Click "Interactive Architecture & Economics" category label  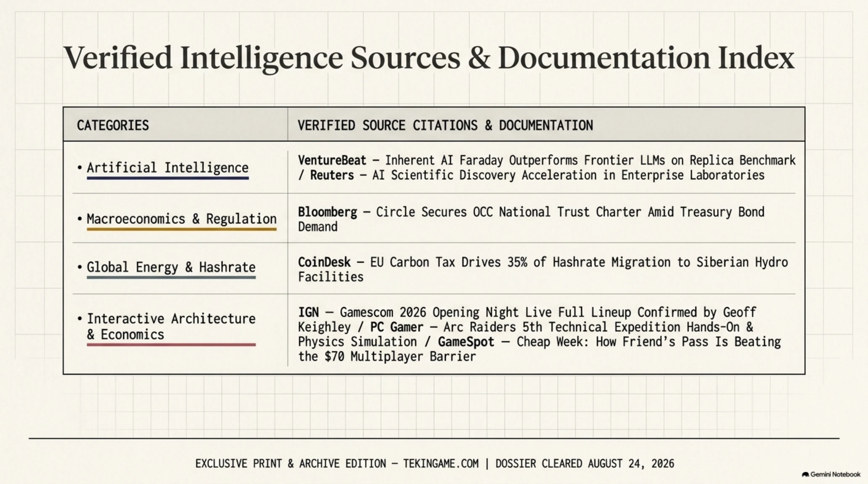click(x=171, y=326)
